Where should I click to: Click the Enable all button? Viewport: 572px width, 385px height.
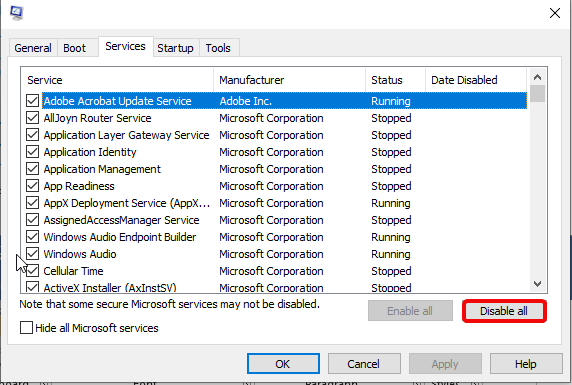[x=410, y=311]
